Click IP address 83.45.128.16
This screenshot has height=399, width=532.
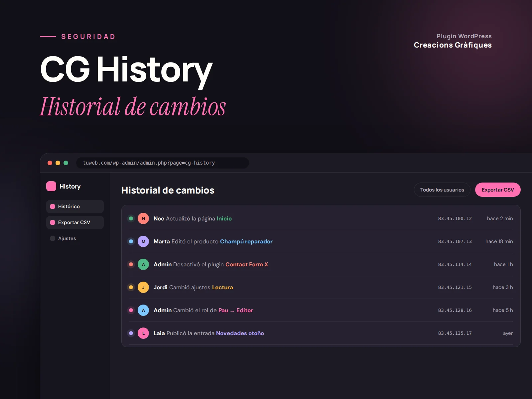455,310
